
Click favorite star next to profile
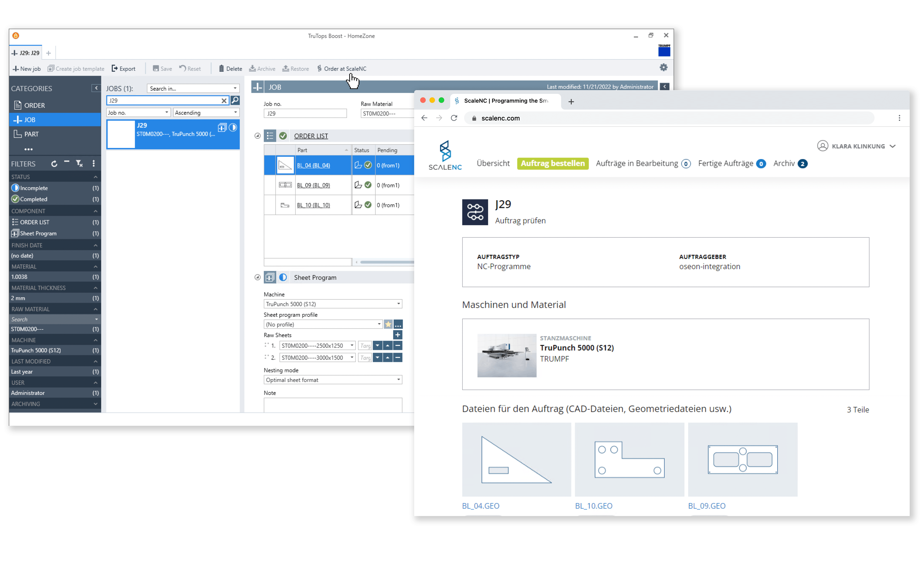coord(388,325)
